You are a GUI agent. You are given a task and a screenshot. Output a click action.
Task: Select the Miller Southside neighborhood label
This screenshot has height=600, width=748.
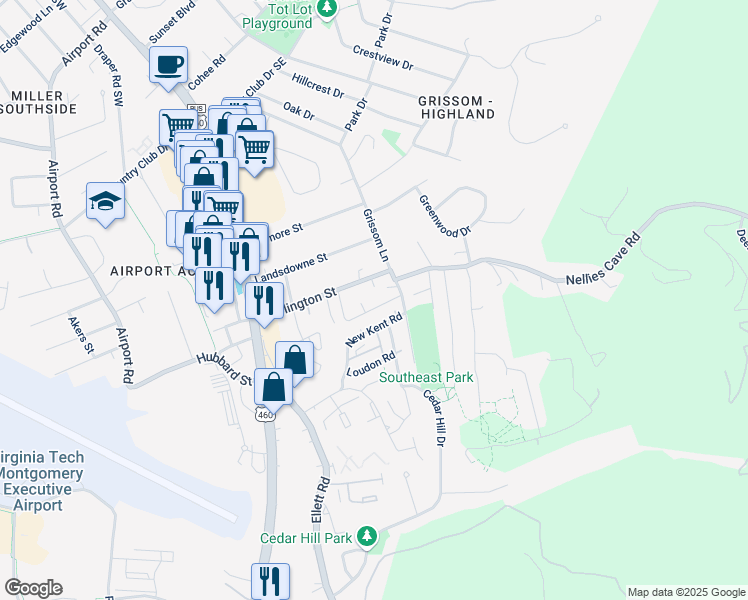[38, 103]
